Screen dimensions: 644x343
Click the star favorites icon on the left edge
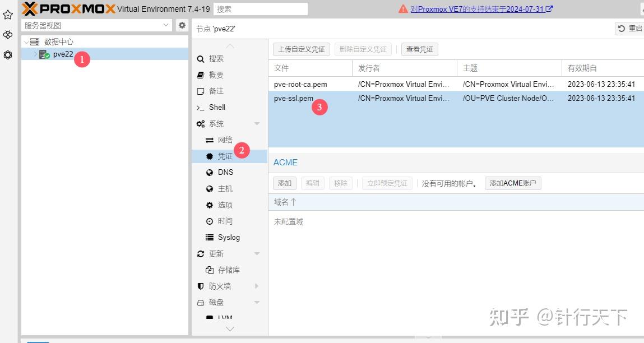click(7, 15)
